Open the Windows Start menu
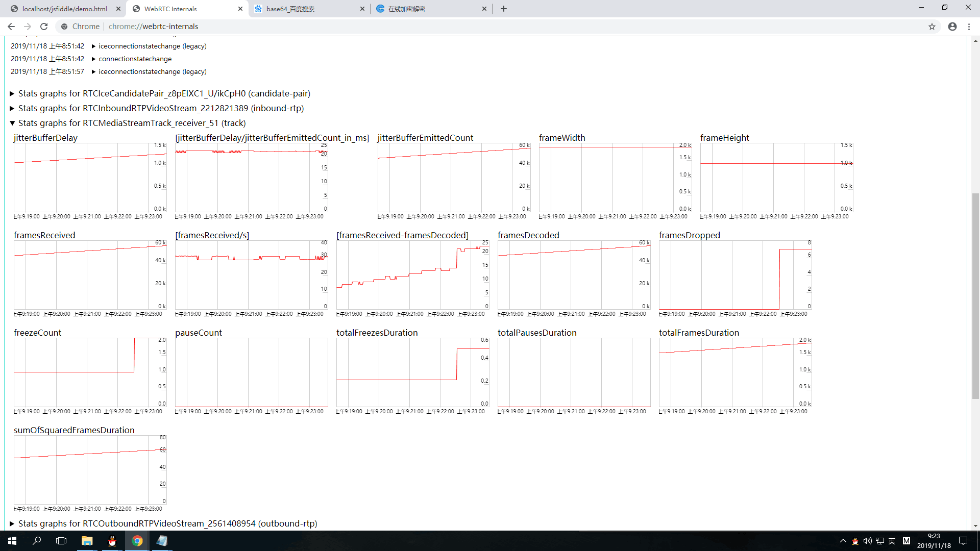Screen dimensions: 980x551 (12, 540)
